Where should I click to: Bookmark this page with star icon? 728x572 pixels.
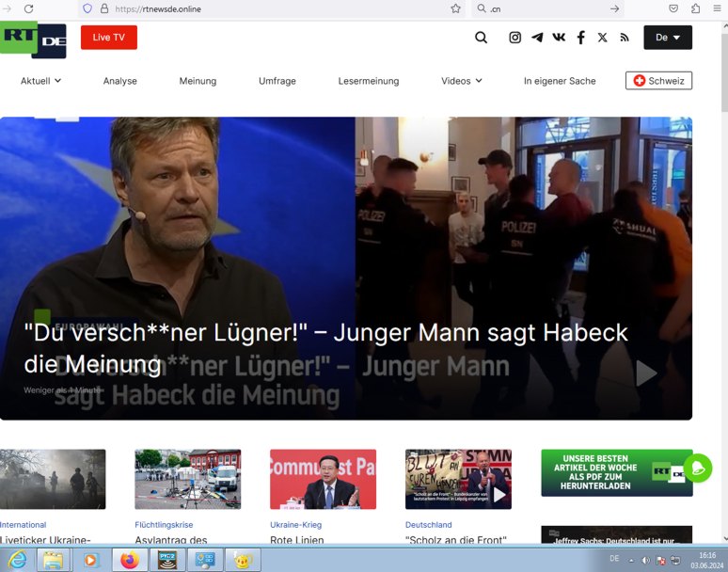coord(455,8)
